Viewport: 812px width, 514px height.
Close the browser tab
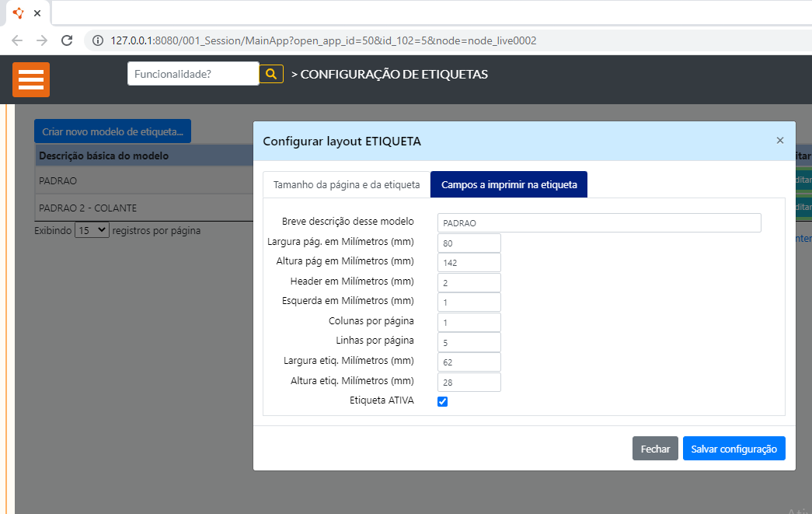pyautogui.click(x=37, y=13)
